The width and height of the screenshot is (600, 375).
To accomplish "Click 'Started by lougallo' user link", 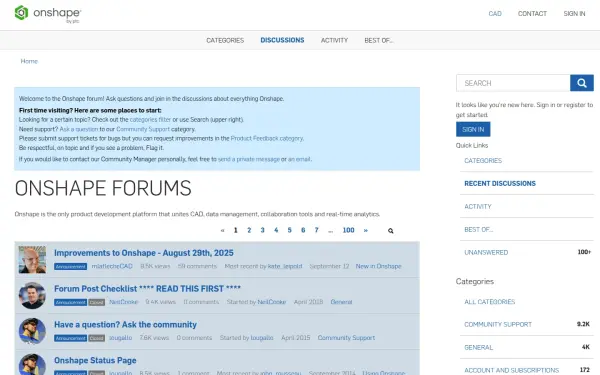I will [x=262, y=338].
